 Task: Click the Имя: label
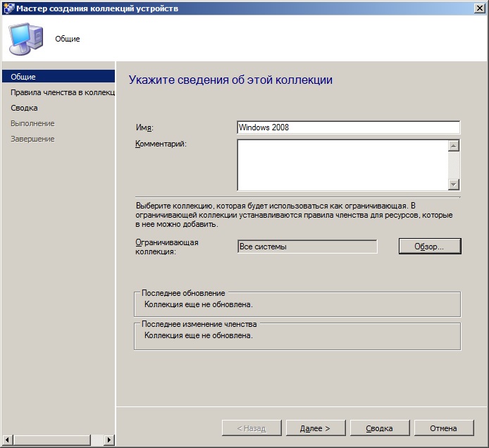pyautogui.click(x=144, y=127)
